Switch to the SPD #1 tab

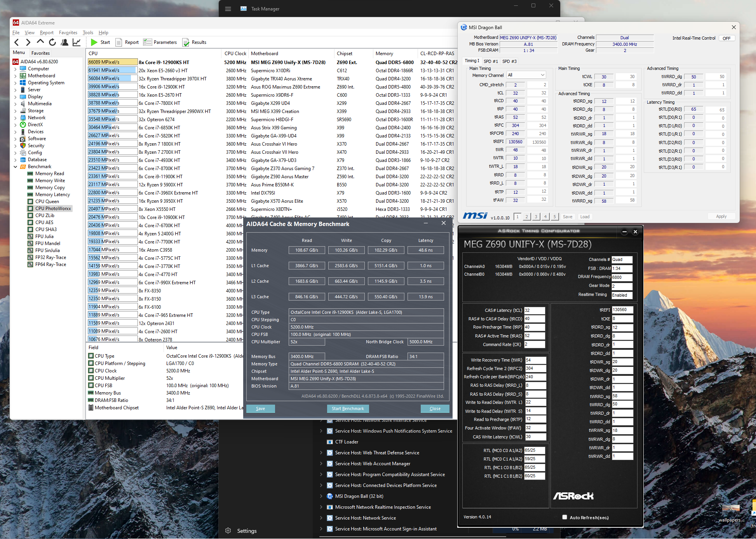click(x=490, y=61)
